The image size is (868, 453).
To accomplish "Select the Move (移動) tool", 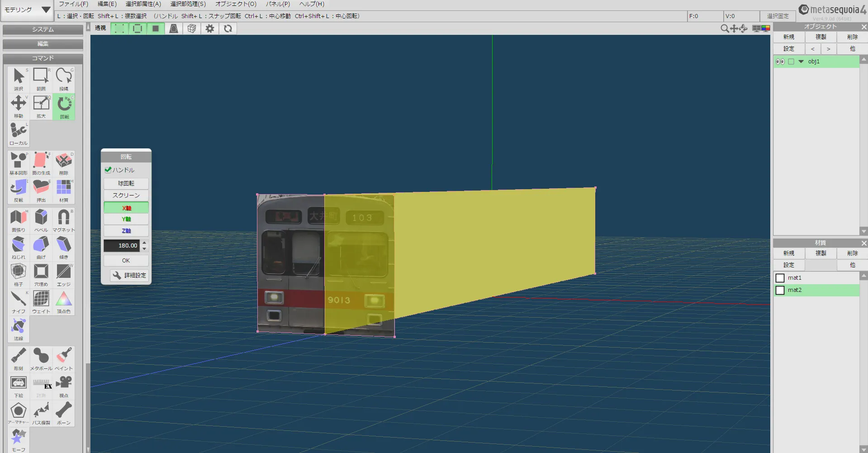I will 19,105.
